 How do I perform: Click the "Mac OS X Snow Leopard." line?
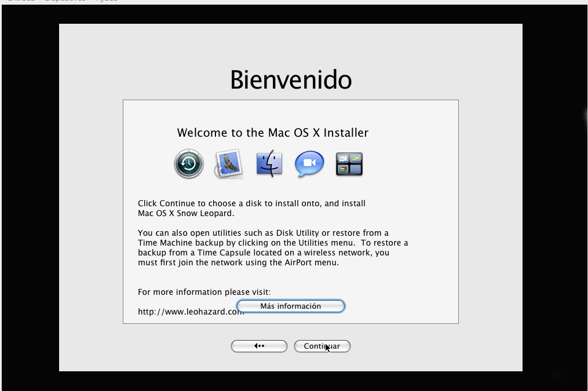pos(185,213)
